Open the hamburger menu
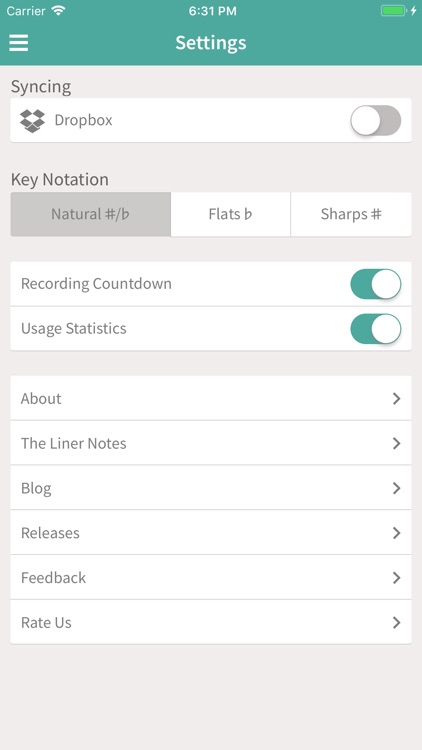 point(19,43)
